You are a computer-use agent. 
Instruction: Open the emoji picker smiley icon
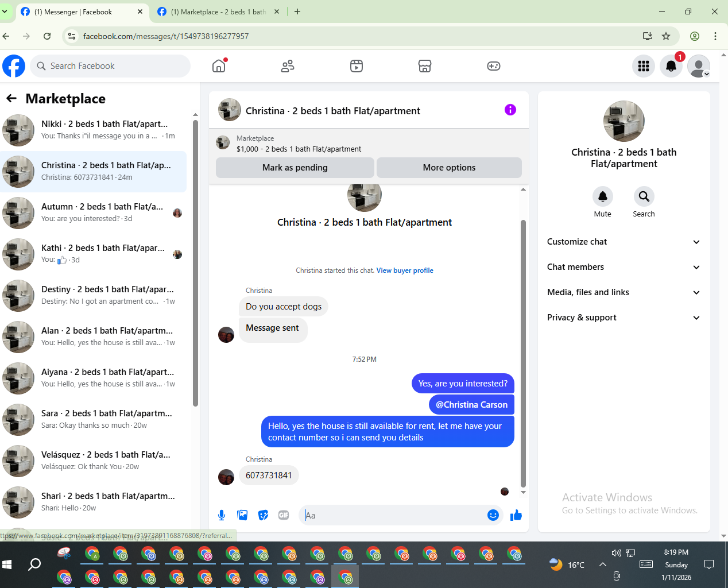(x=493, y=515)
